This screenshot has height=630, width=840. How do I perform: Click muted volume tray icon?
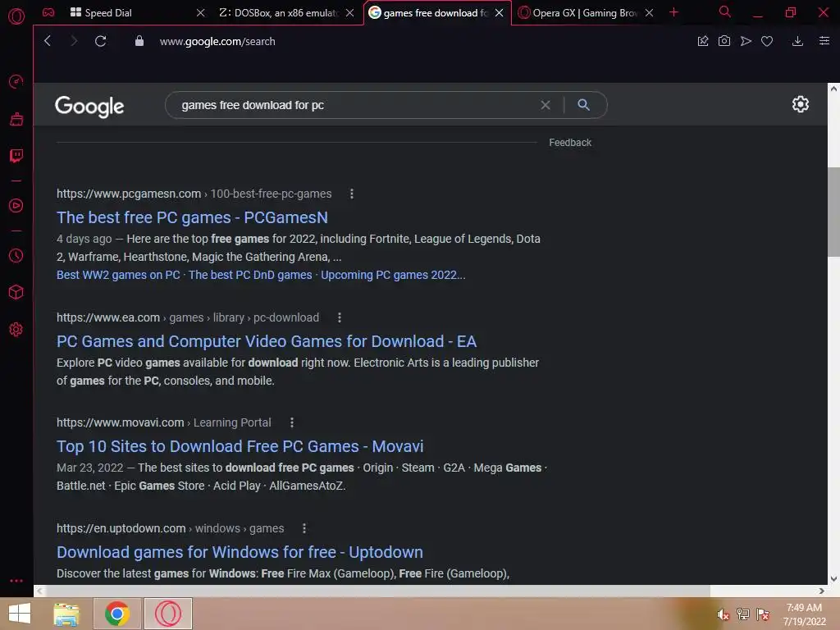pos(724,614)
